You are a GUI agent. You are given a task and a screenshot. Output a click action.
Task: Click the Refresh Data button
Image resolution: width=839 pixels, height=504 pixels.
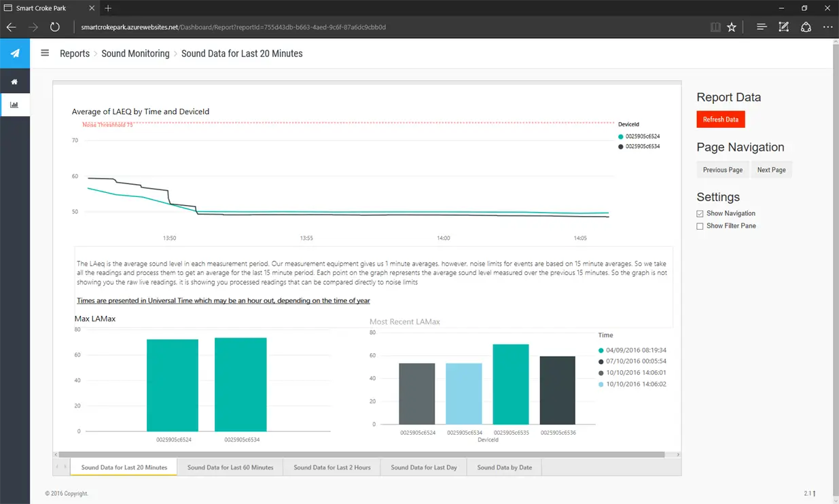720,119
